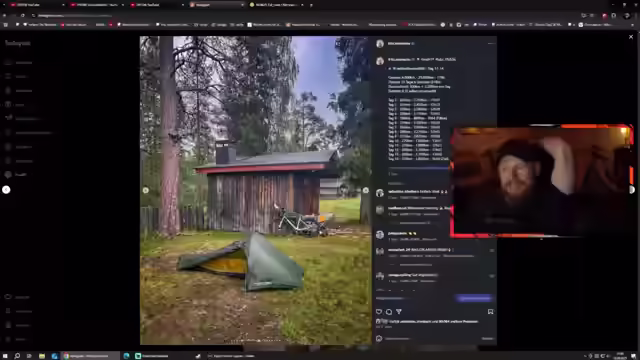
Task: Open the More menu at the sidebar bottom
Action: tap(16, 339)
